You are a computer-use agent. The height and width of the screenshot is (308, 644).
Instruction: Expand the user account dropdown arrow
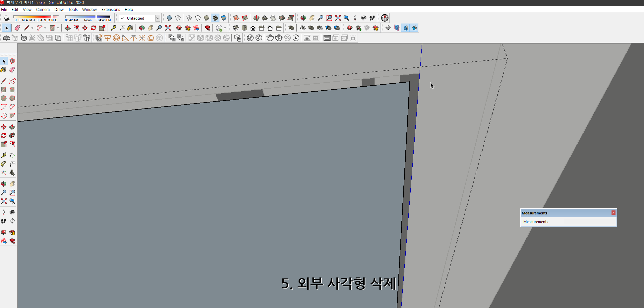pyautogui.click(x=225, y=28)
